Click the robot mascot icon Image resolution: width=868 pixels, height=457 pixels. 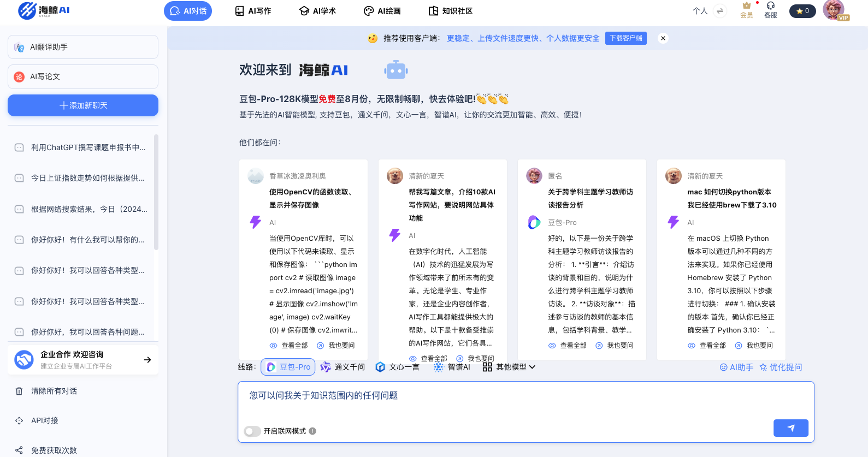coord(396,70)
